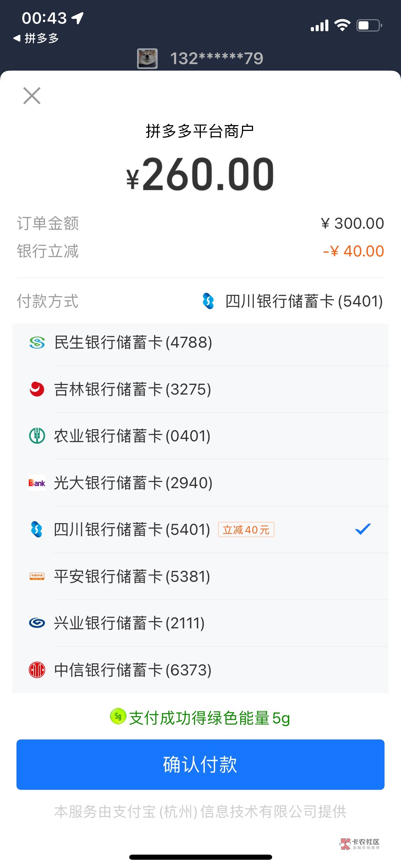
Task: Tap the green energy 5g icon
Action: pos(118,716)
